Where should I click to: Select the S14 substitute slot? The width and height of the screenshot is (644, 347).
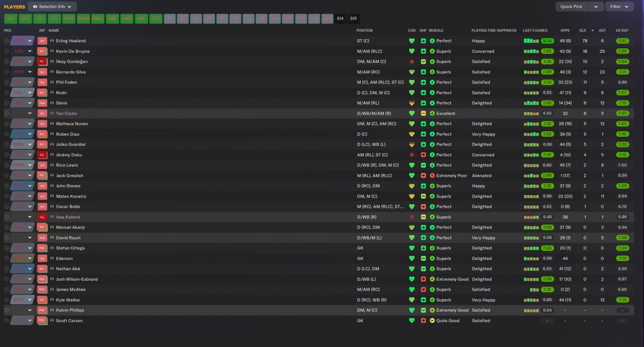click(x=341, y=19)
